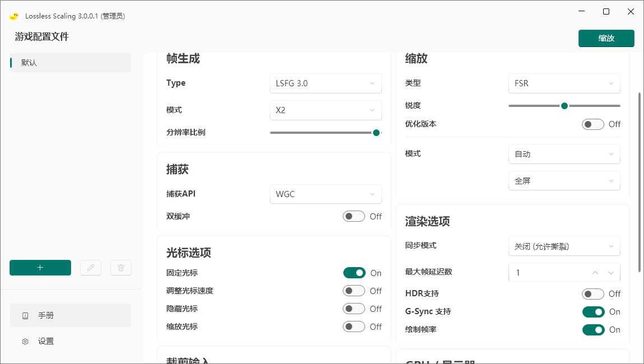Click the 分辨率比例 slider handle

coord(376,133)
